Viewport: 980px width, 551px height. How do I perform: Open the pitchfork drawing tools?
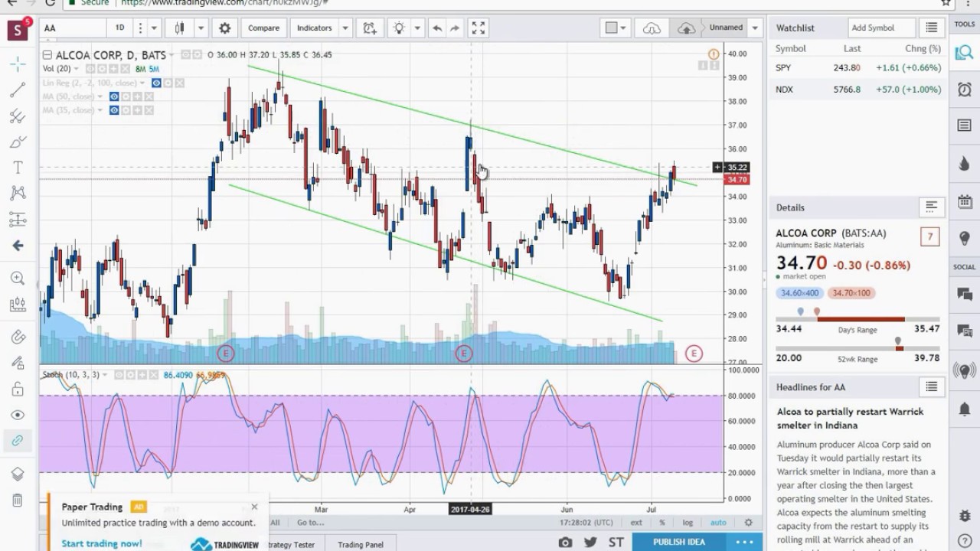pyautogui.click(x=17, y=116)
